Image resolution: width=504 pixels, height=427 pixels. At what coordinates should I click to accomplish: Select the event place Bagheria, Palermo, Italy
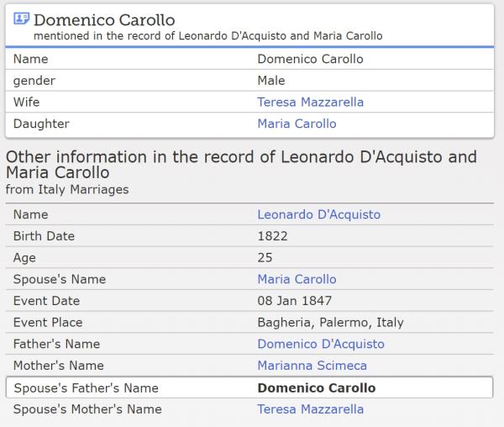(330, 323)
